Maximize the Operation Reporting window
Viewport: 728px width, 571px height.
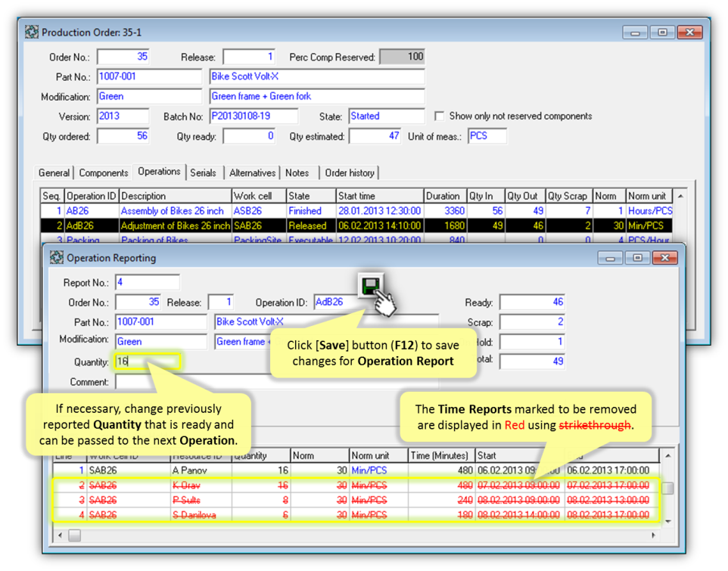[x=637, y=258]
